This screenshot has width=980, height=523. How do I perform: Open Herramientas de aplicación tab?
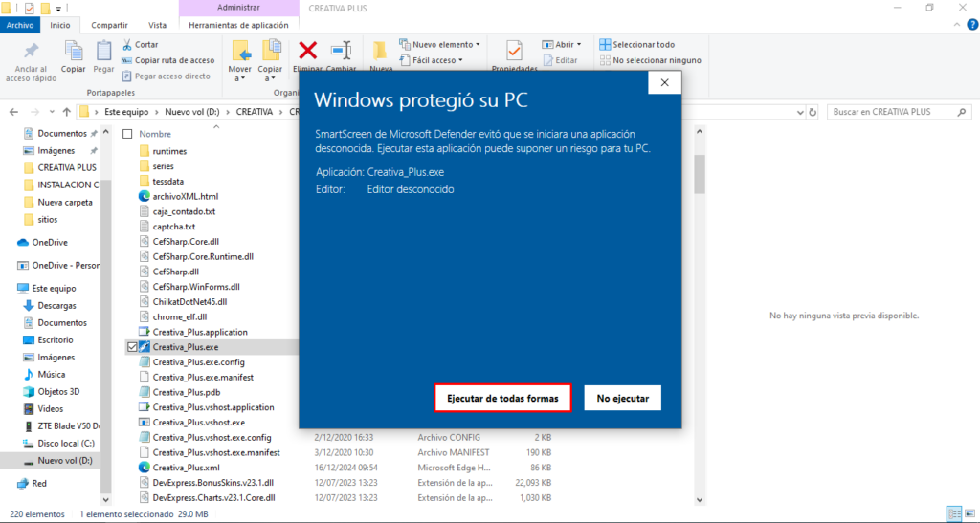point(238,25)
